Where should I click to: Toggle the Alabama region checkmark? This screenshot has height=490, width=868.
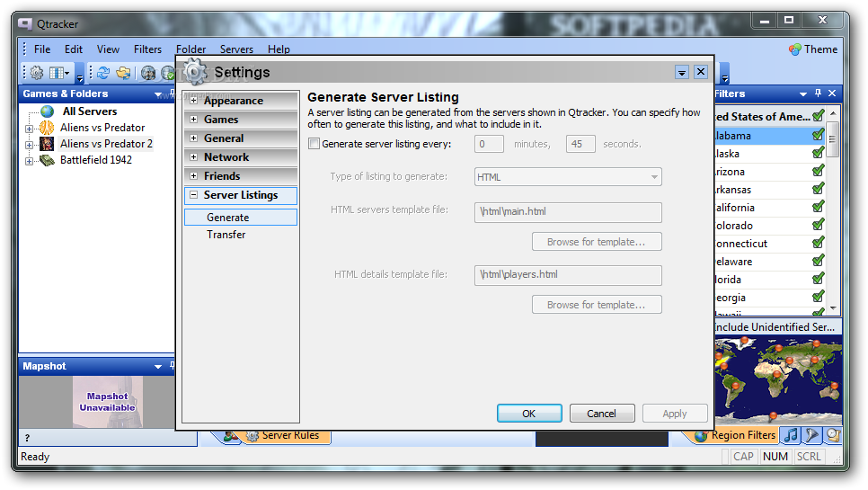coord(819,135)
